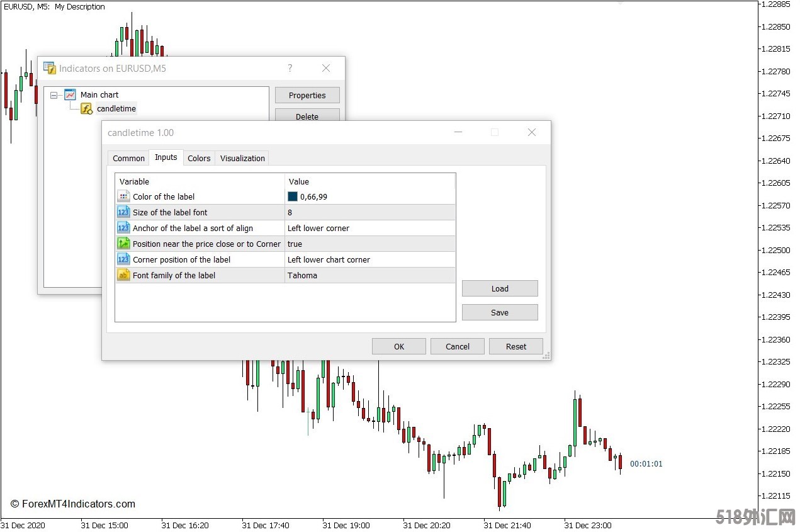800x532 pixels.
Task: Click the boolean icon beside Position near the price close
Action: 123,244
